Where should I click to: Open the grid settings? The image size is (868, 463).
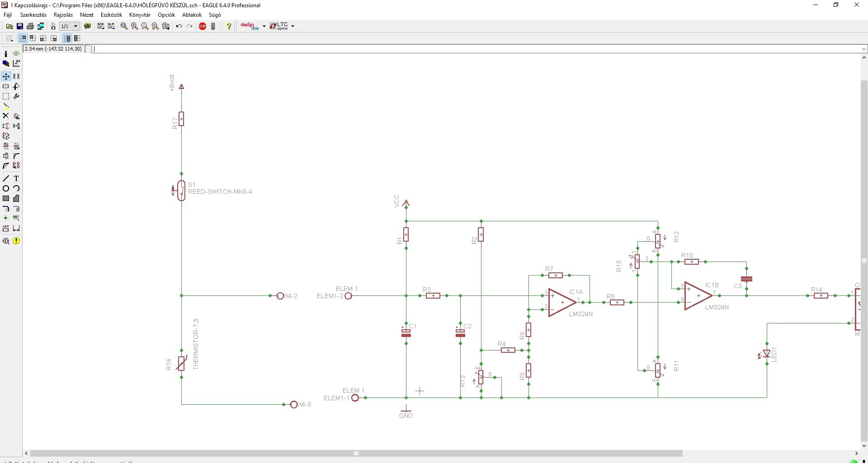[9, 38]
